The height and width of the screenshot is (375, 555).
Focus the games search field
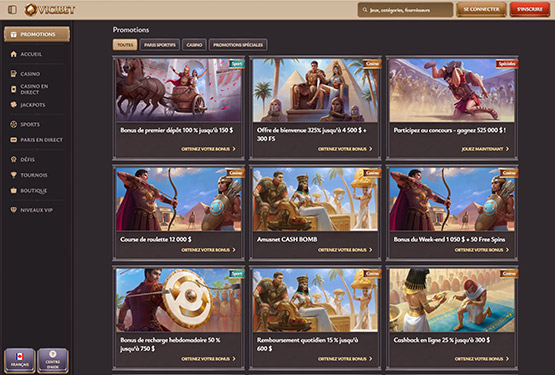405,10
